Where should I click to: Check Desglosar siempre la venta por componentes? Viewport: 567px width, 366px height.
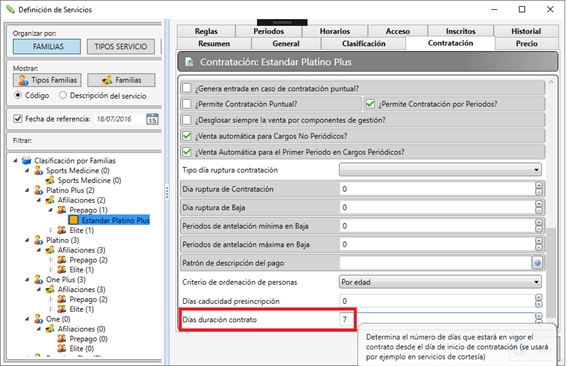(x=187, y=120)
